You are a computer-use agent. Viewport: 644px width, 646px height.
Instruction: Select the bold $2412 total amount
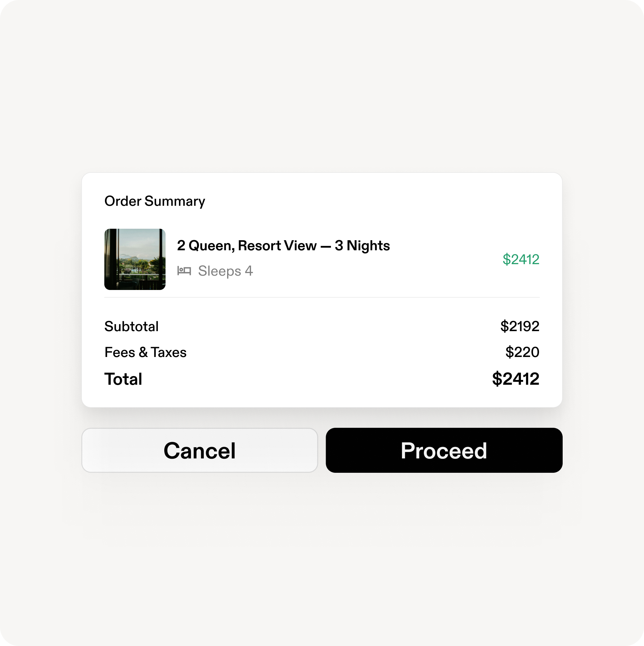pyautogui.click(x=515, y=379)
